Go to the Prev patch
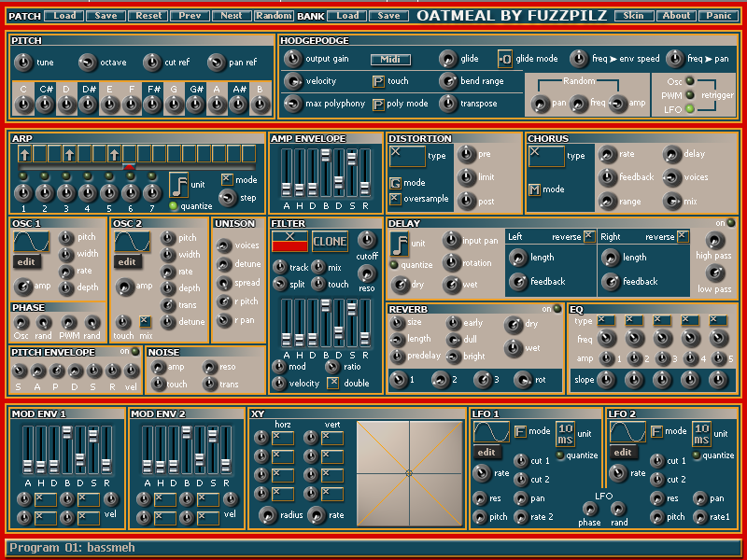Viewport: 747px width, 560px height. (190, 16)
